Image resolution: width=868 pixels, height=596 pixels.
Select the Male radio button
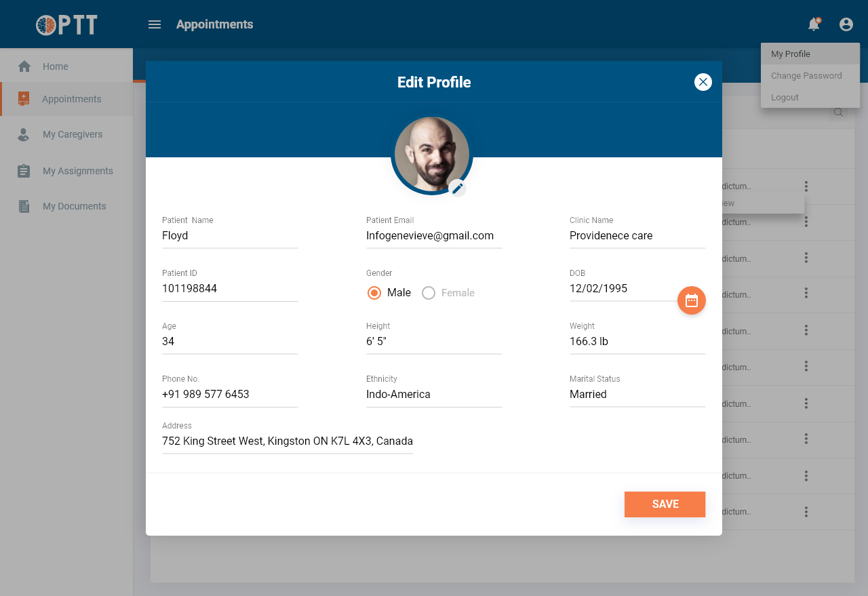pyautogui.click(x=374, y=293)
